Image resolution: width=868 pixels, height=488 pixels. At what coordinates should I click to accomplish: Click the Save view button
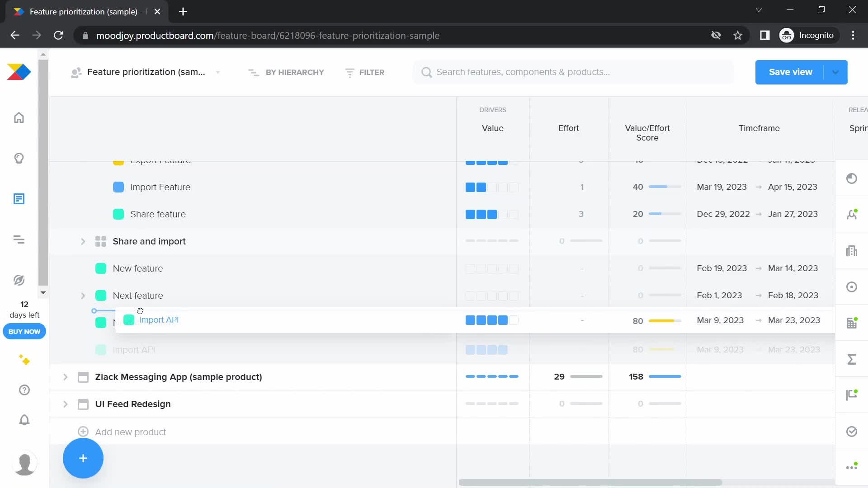pos(790,71)
